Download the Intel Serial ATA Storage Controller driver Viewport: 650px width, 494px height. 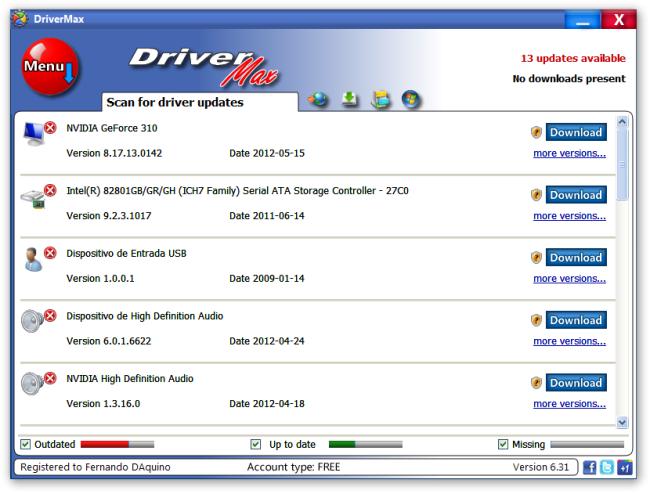click(x=576, y=195)
